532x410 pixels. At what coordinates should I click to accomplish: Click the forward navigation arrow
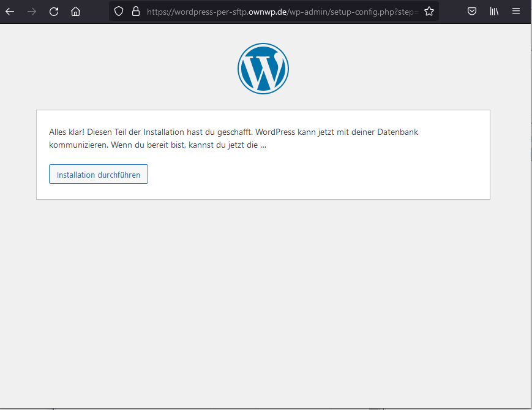pyautogui.click(x=32, y=12)
